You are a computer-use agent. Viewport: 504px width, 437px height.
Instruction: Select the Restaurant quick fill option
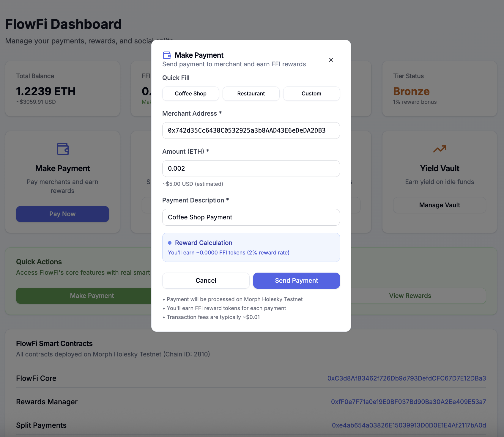pyautogui.click(x=251, y=94)
